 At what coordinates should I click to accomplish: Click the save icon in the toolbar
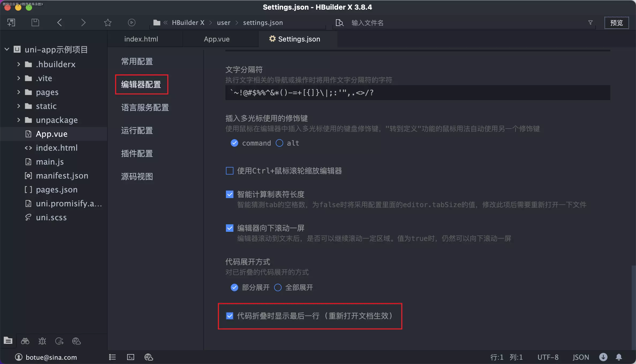click(35, 22)
